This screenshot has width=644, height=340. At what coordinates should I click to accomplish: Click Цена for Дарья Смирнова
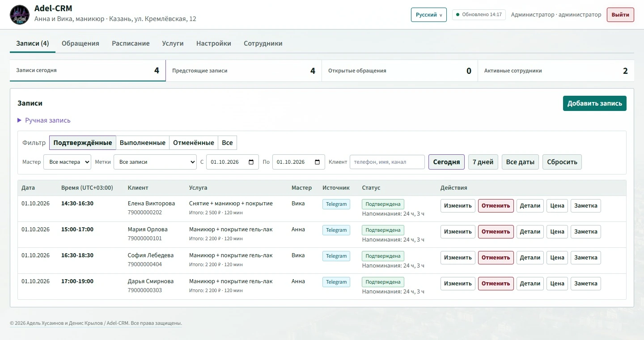pos(557,284)
